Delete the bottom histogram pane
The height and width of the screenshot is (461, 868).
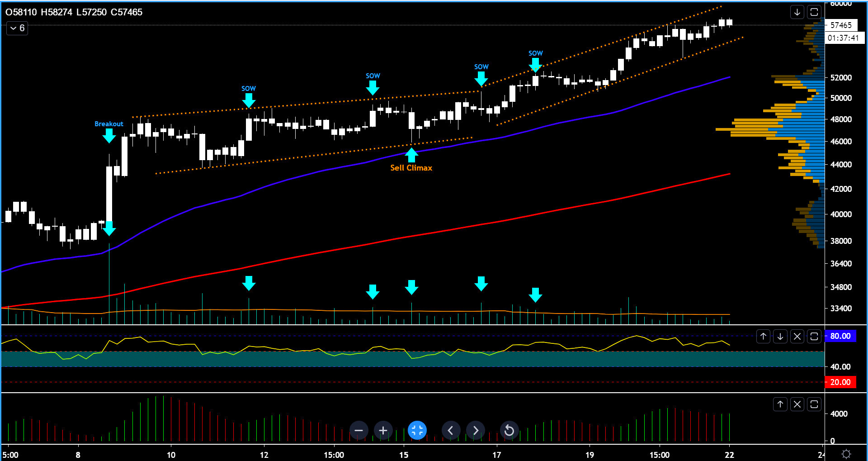click(x=797, y=404)
